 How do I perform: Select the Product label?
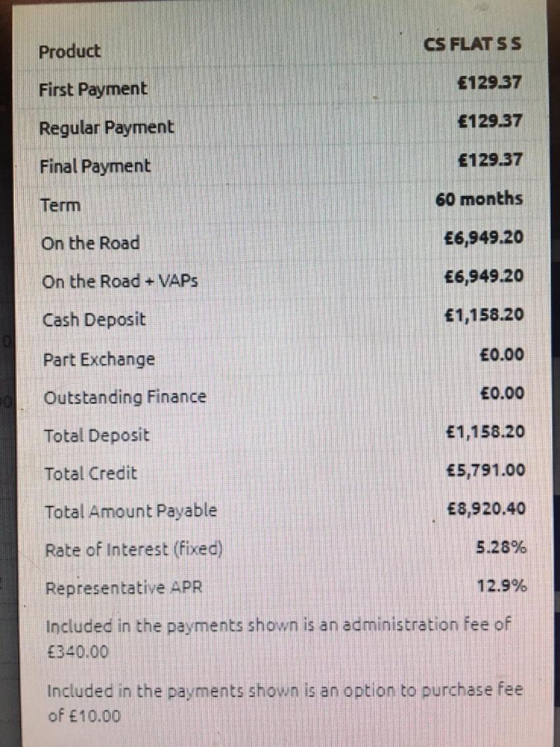[70, 51]
